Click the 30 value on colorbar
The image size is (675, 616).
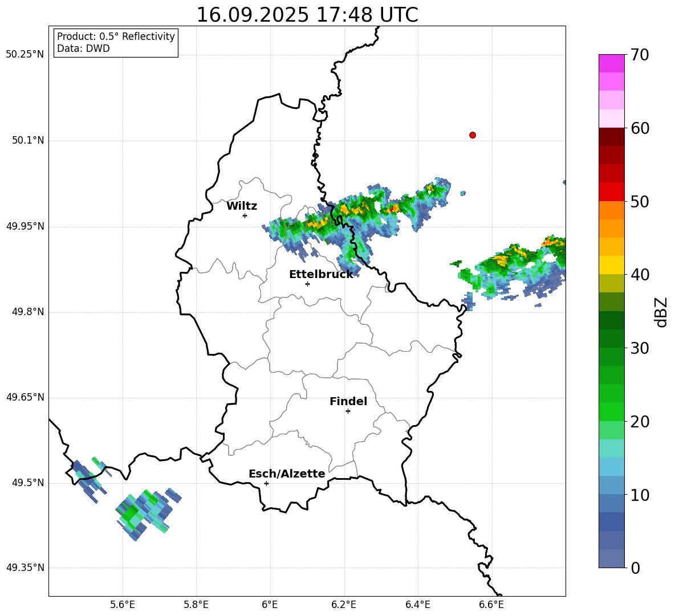coord(640,348)
